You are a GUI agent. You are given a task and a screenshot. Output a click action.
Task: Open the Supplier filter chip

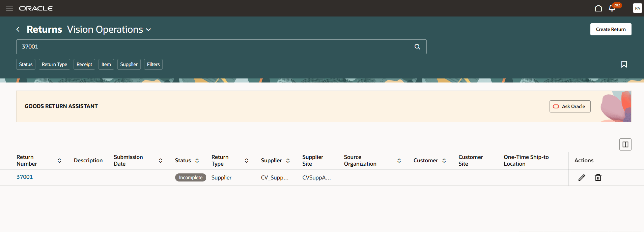129,64
